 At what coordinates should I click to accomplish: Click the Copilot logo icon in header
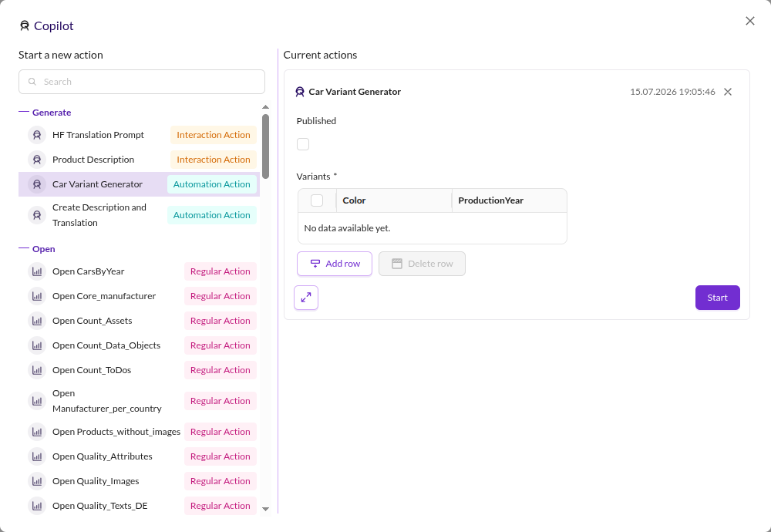point(24,25)
